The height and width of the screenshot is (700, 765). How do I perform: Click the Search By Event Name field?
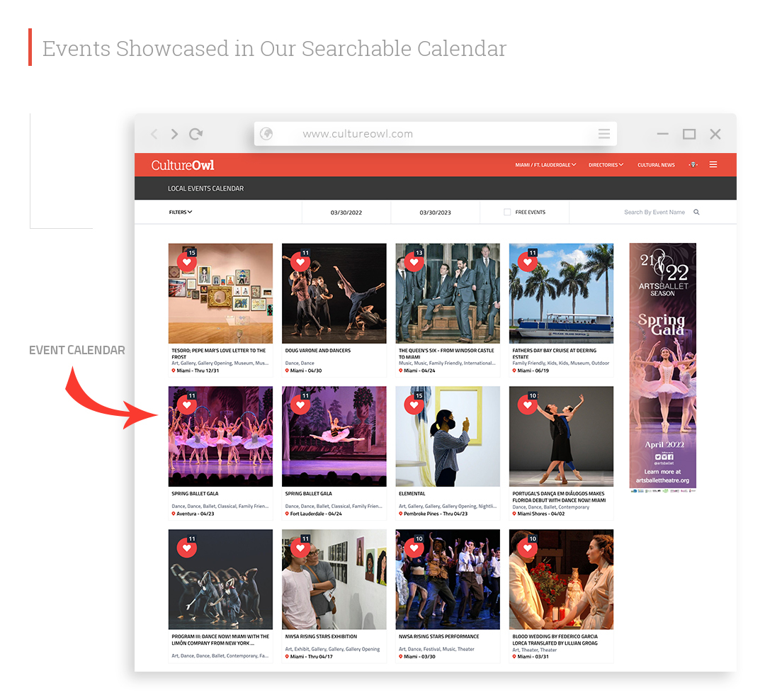(654, 212)
